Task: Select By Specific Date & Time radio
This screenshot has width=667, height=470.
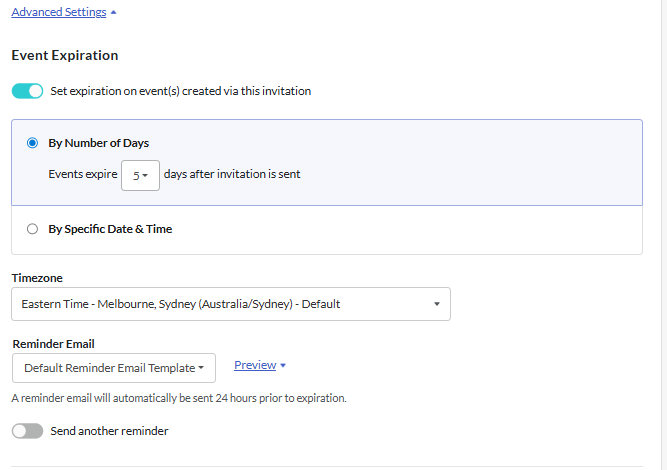Action: tap(32, 229)
